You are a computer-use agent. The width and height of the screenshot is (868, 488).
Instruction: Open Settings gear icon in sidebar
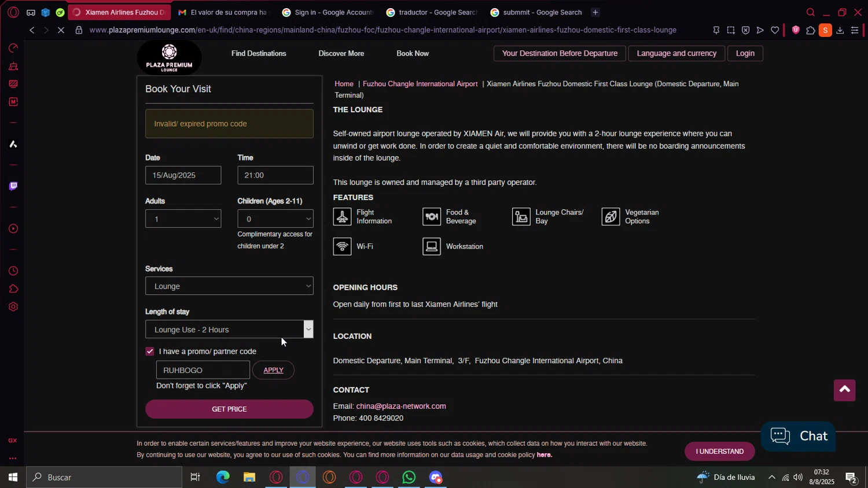click(13, 307)
